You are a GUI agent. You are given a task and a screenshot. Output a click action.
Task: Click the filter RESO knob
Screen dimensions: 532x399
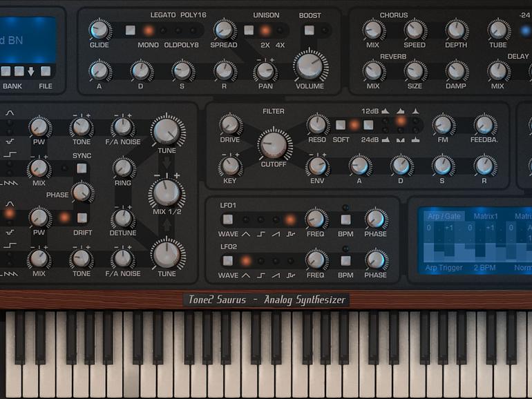click(x=318, y=124)
